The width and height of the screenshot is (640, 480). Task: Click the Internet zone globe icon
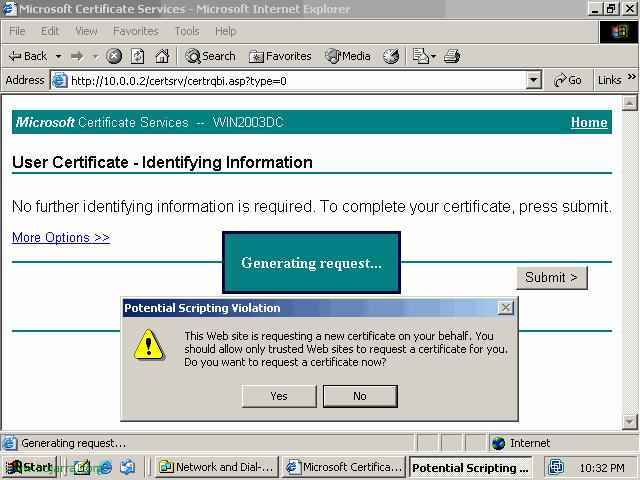pyautogui.click(x=499, y=443)
